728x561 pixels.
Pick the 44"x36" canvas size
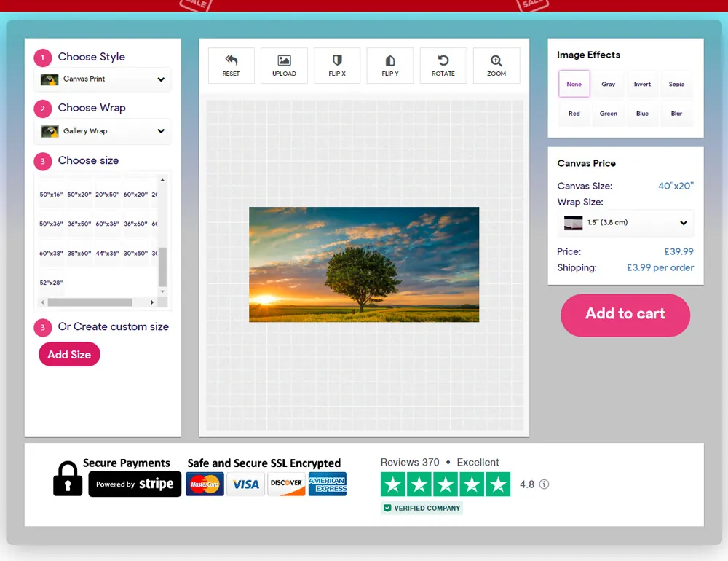pos(107,253)
